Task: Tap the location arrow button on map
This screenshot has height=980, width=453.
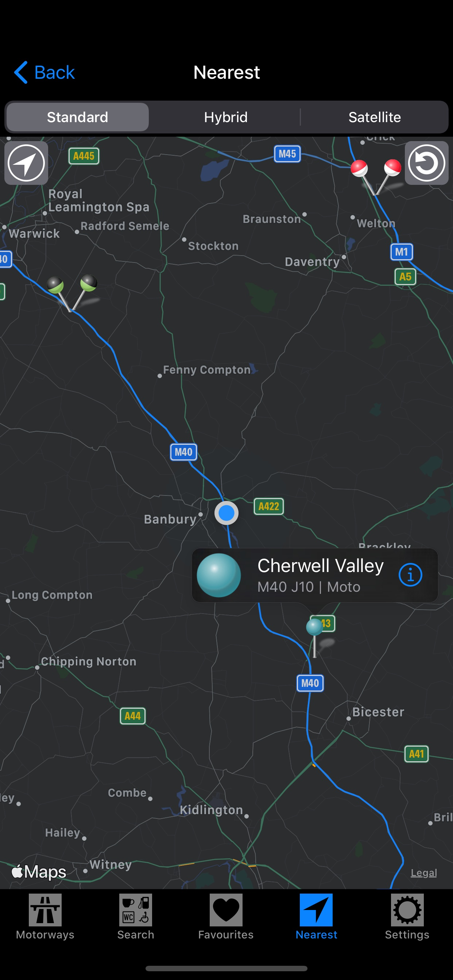Action: click(x=26, y=163)
